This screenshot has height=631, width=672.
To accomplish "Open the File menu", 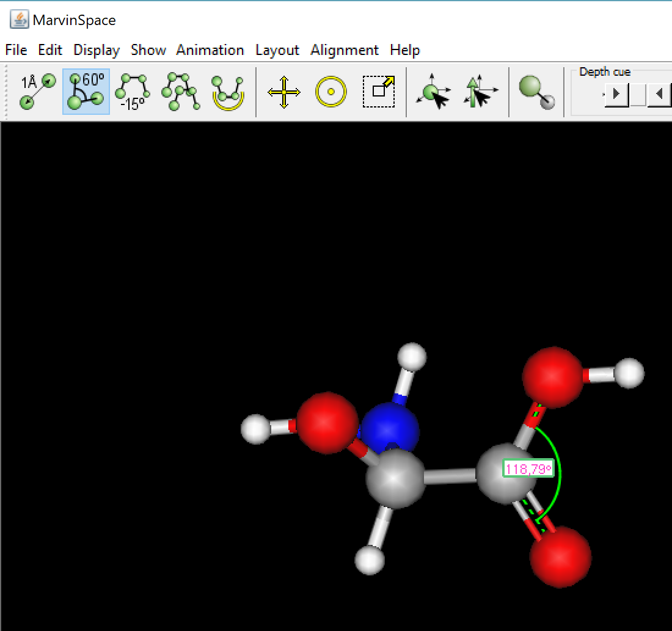I will (16, 50).
